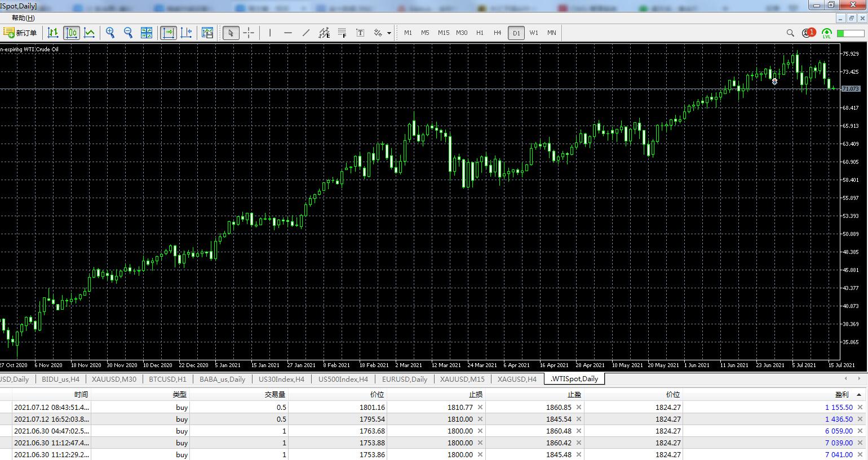Viewport: 868px width, 460px height.
Task: Select the crosshair tool
Action: (249, 33)
